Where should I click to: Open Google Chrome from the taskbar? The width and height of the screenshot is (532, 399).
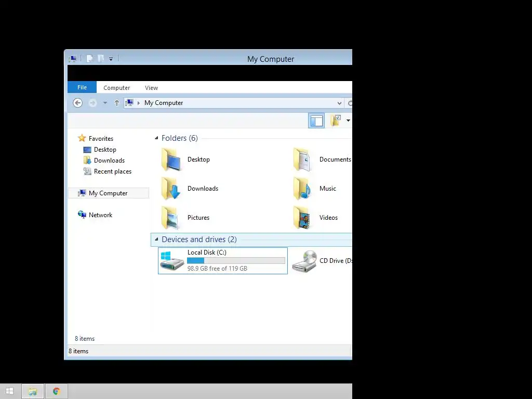tap(56, 391)
